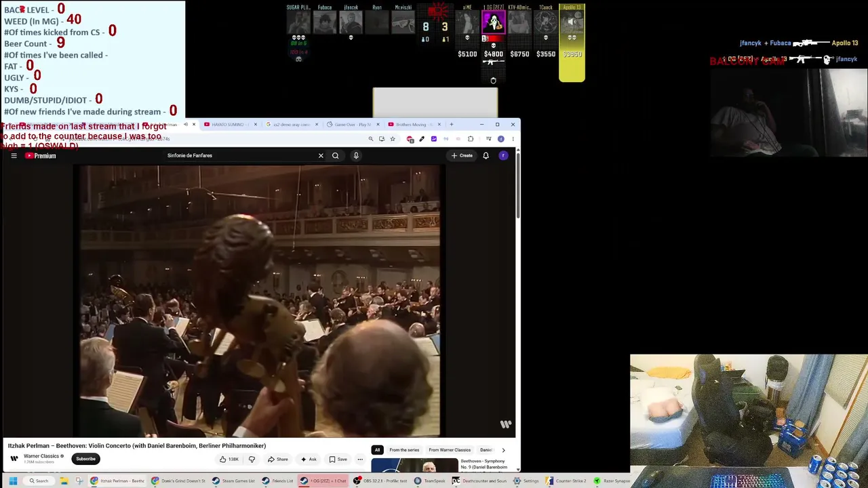Dislike the Itzhak Perlman video
The image size is (868, 488).
point(252,460)
